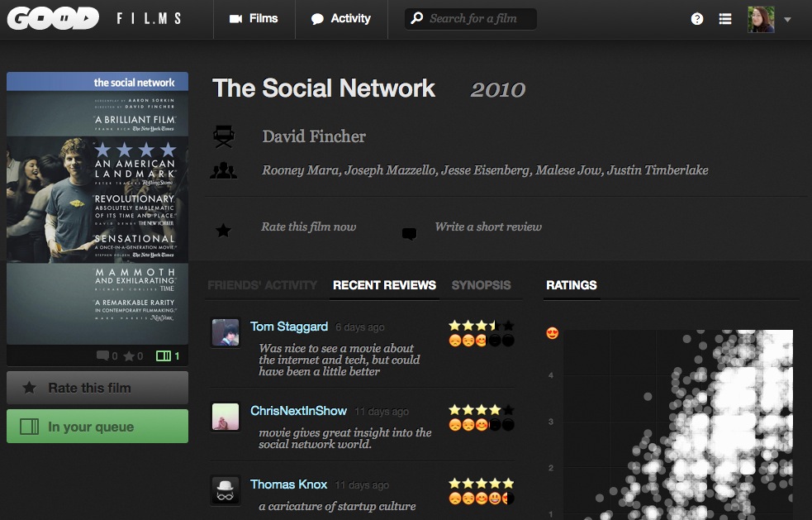This screenshot has width=812, height=520.
Task: Click the magnifying glass search icon
Action: [x=416, y=18]
